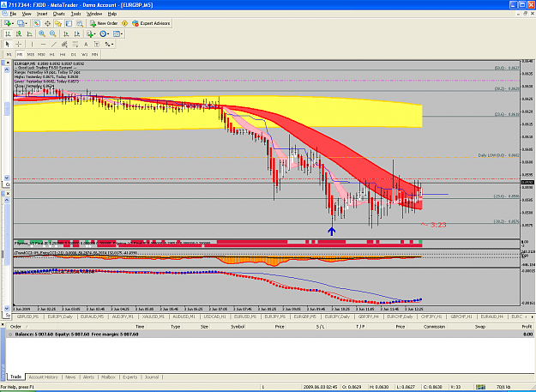Sort trades by Profit column header
The width and height of the screenshot is (536, 392).
tap(527, 327)
